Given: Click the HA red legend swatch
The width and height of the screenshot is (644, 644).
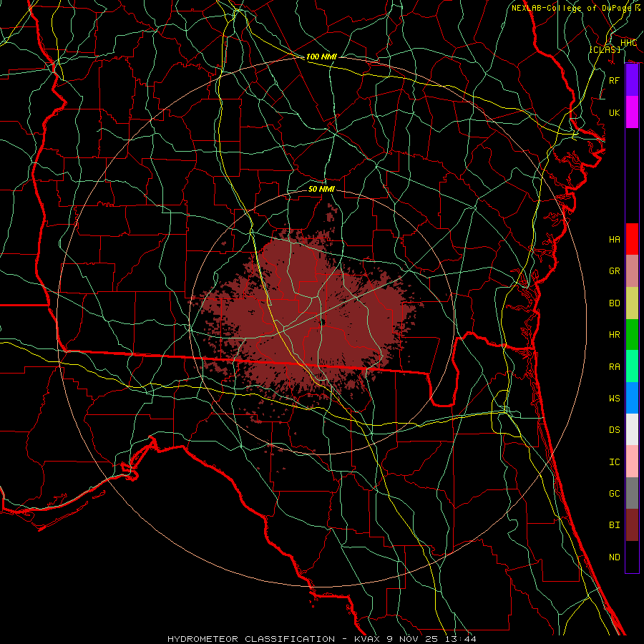Looking at the screenshot, I should click(632, 239).
